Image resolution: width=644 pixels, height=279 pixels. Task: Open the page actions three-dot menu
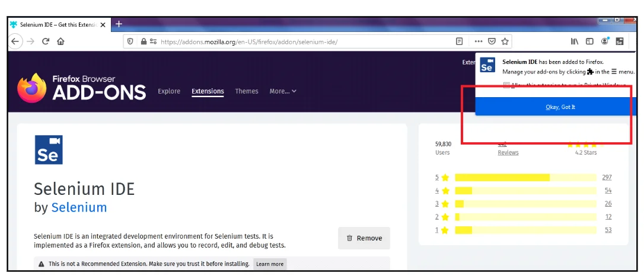coord(479,41)
